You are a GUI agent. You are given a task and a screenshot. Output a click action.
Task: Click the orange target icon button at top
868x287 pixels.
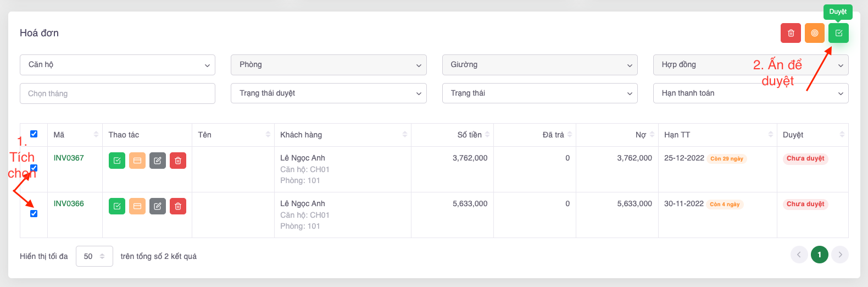point(814,33)
